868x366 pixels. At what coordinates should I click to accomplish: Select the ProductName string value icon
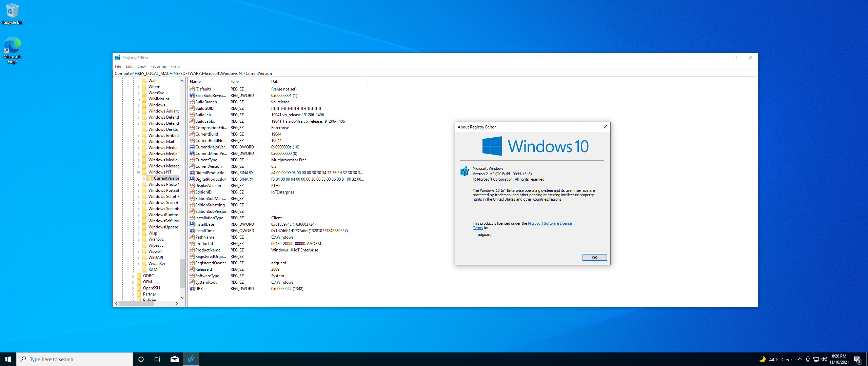pyautogui.click(x=192, y=250)
